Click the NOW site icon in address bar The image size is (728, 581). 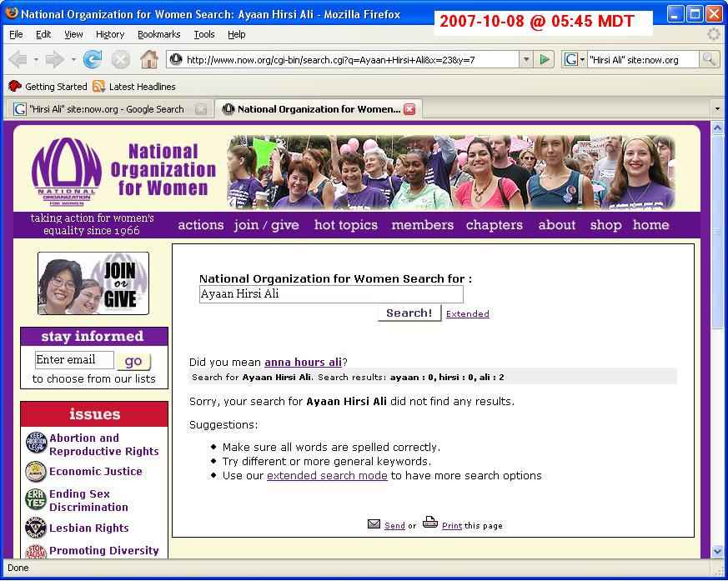click(175, 59)
